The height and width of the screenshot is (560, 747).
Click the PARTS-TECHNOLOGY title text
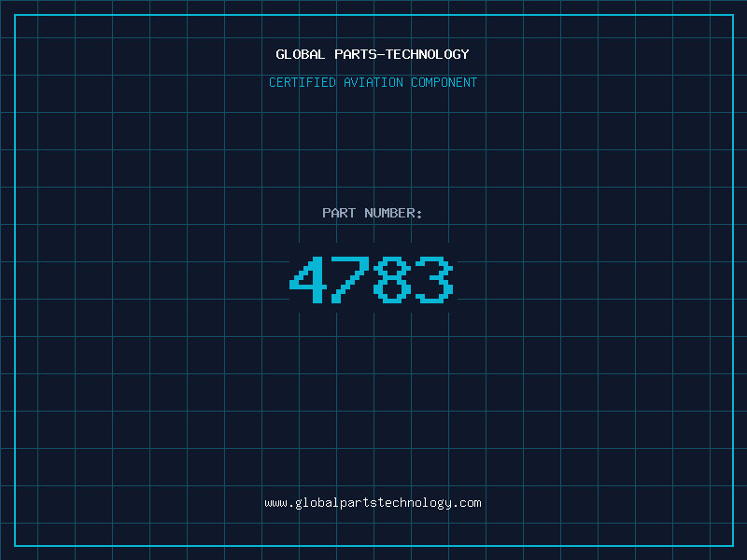[x=402, y=54]
